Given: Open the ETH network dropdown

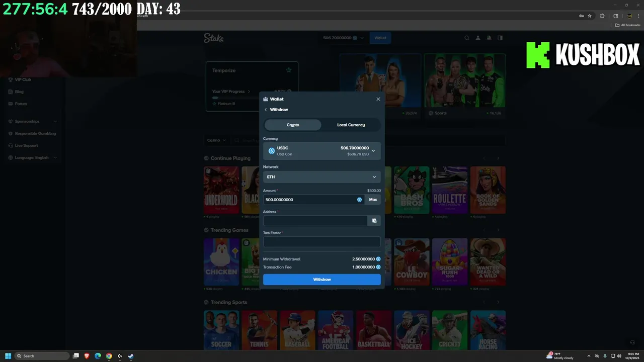Looking at the screenshot, I should 321,177.
